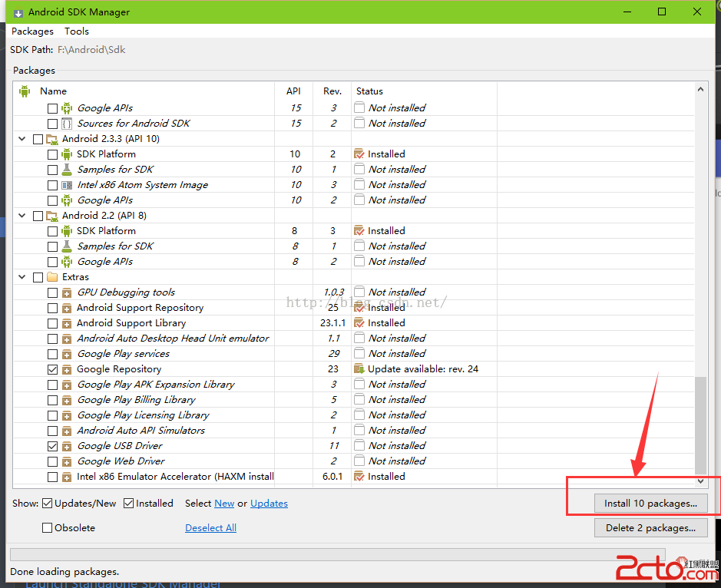The height and width of the screenshot is (588, 721).
Task: Click the scroll up arrow of package list
Action: [x=700, y=89]
